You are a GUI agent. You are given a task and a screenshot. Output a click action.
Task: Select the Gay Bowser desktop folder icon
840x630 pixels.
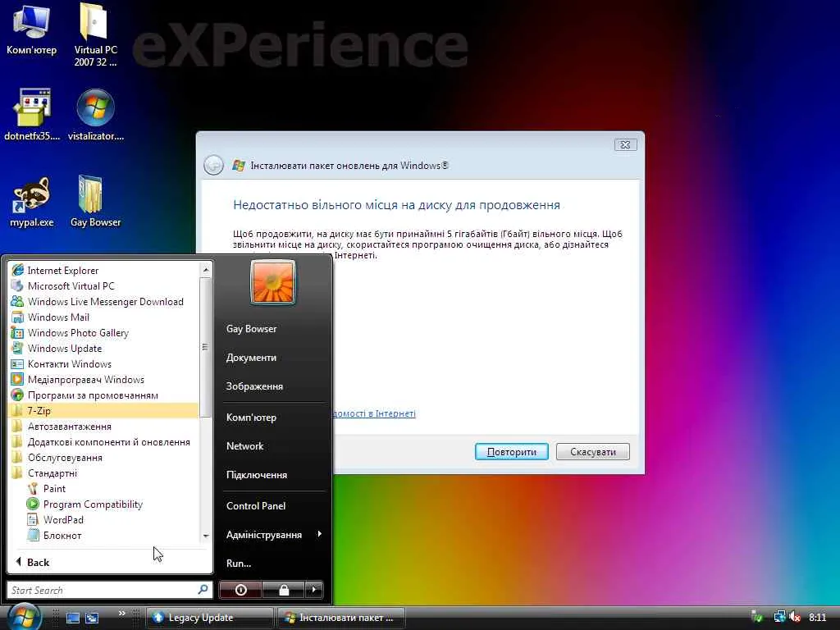[95, 202]
